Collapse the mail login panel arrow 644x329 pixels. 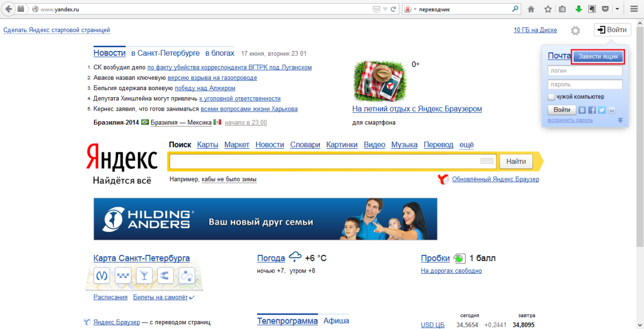[620, 121]
